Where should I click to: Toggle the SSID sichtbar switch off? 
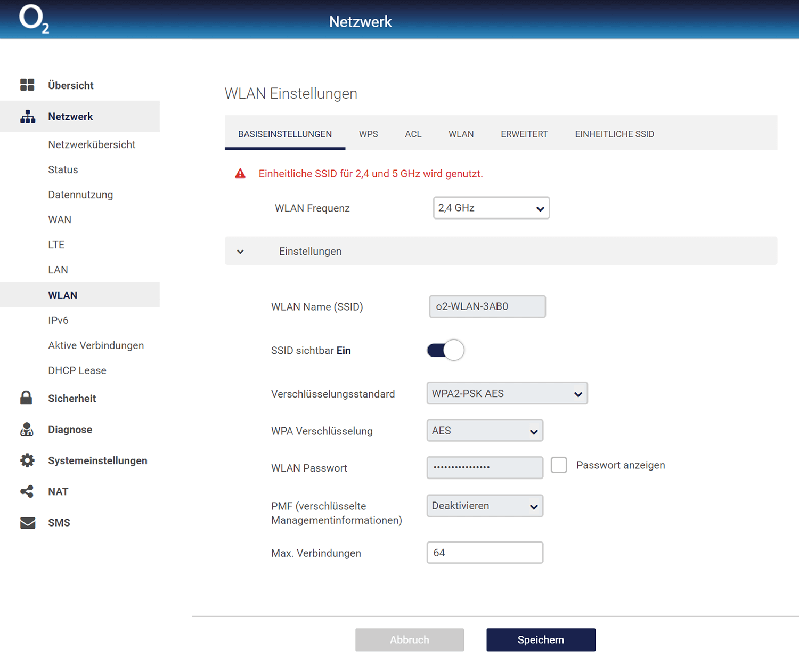(445, 350)
